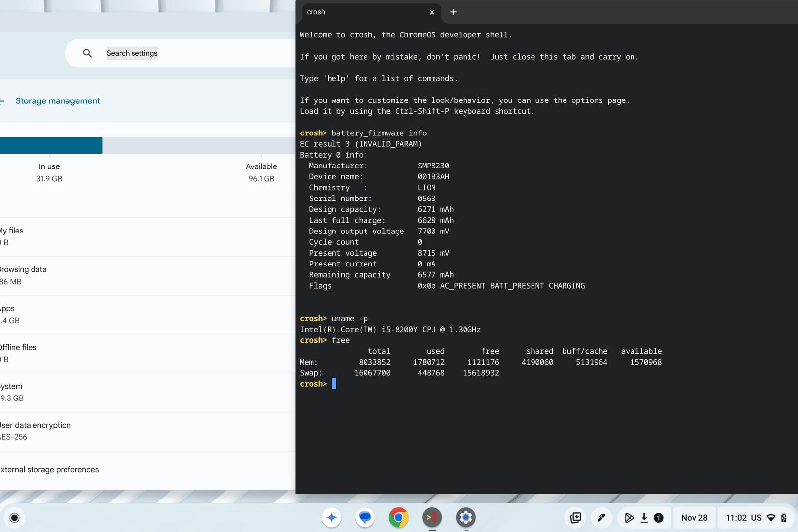Click the present voltage '8715 mV'
The width and height of the screenshot is (798, 532).
point(433,253)
